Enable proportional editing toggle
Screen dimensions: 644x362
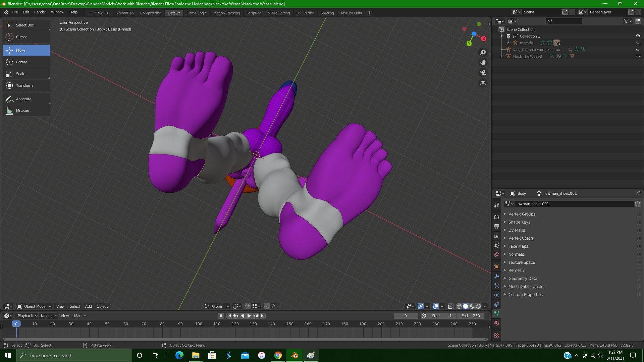tap(267, 306)
